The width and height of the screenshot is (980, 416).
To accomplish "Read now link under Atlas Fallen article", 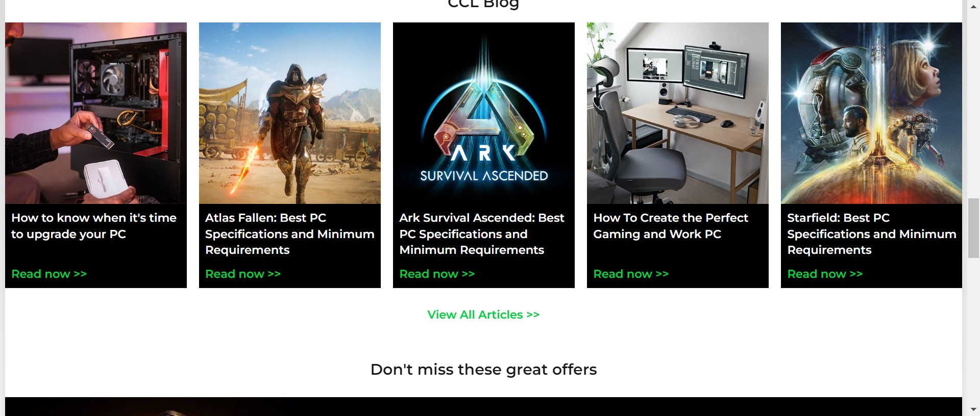I will [243, 274].
